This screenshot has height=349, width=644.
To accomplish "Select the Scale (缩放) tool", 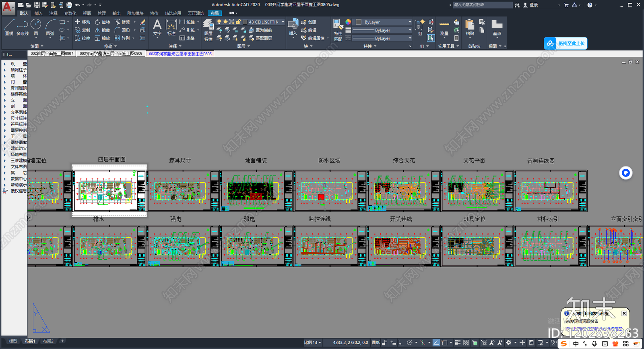I will click(102, 38).
